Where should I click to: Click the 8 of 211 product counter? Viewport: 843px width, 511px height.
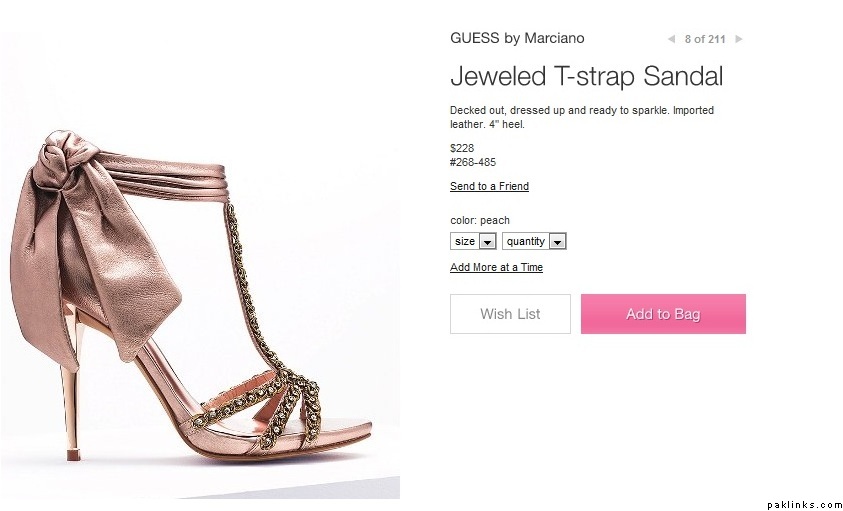coord(705,39)
